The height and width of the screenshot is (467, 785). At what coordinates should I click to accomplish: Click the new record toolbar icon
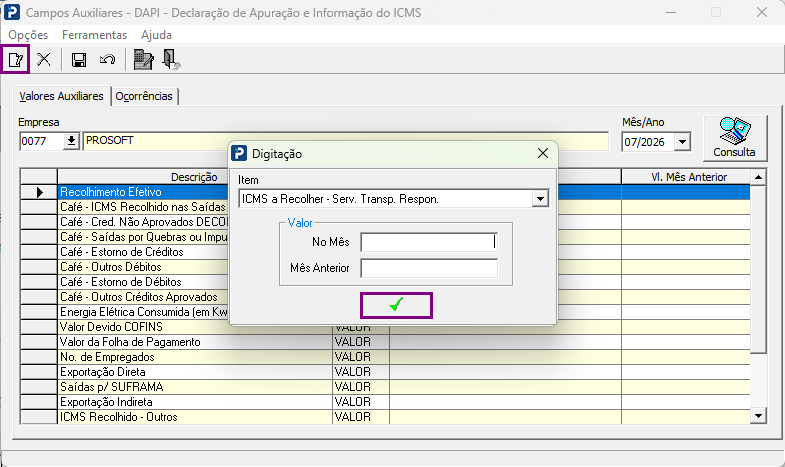[x=15, y=60]
